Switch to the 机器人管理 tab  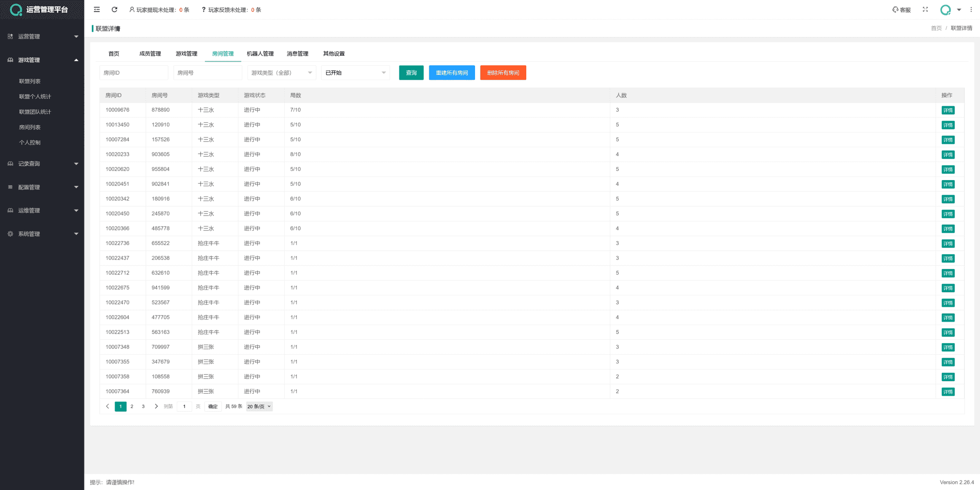260,54
